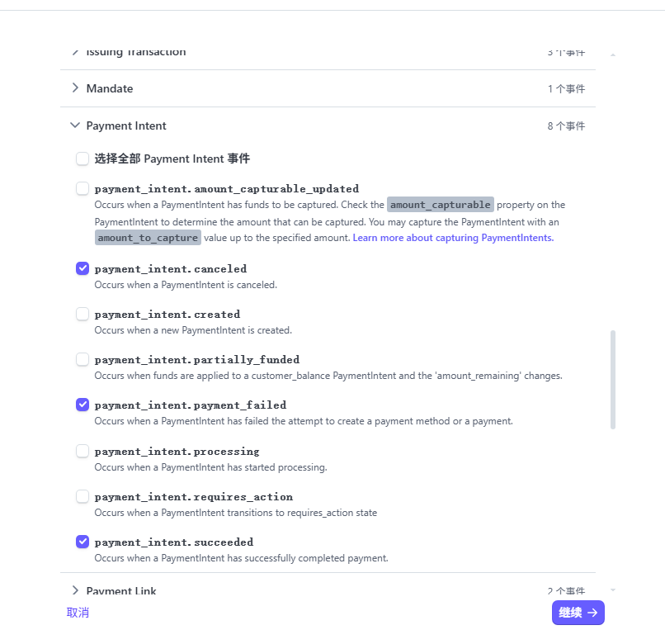Uncheck payment_intent.payment_failed event
This screenshot has height=644, width=665.
[83, 405]
